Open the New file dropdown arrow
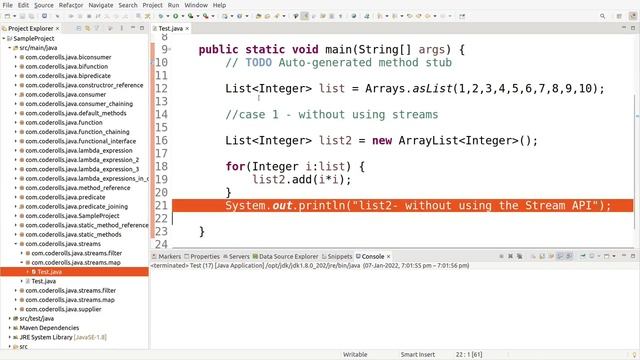 click(15, 16)
